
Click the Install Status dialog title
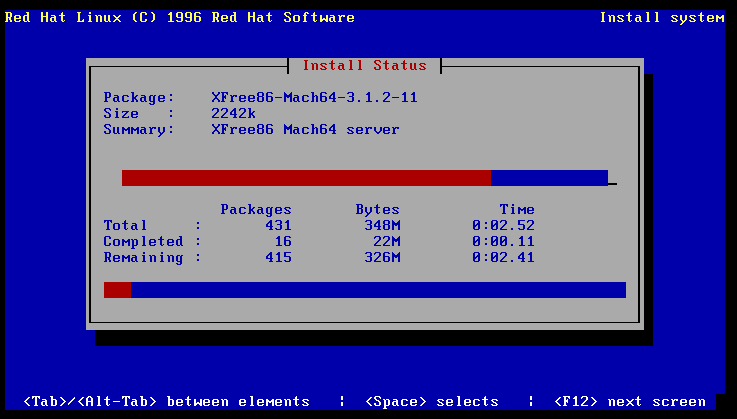[364, 66]
